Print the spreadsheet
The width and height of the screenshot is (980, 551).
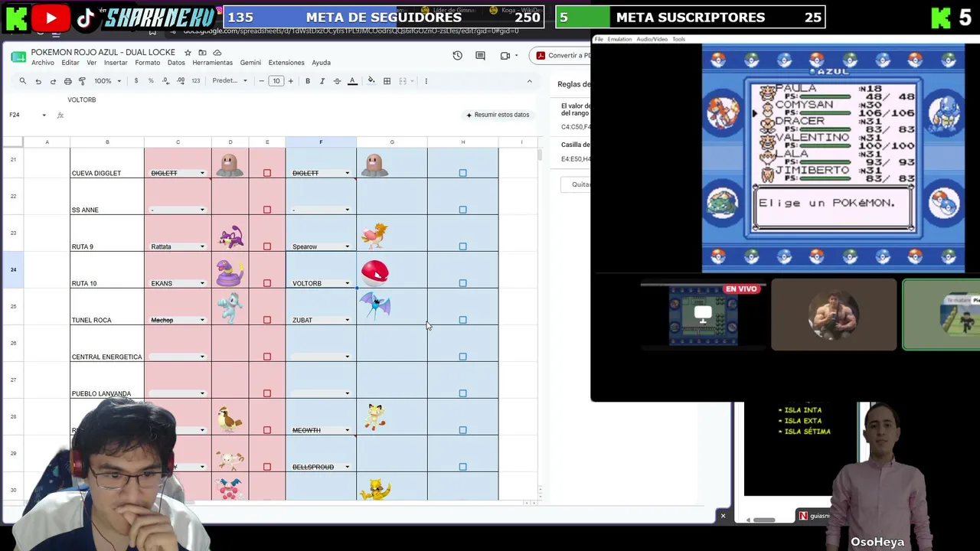[67, 81]
